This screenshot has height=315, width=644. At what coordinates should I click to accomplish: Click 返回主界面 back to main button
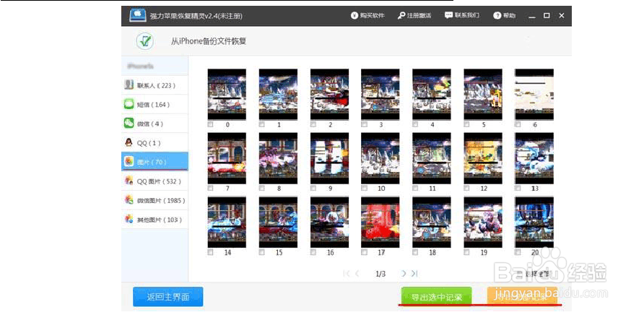(168, 296)
